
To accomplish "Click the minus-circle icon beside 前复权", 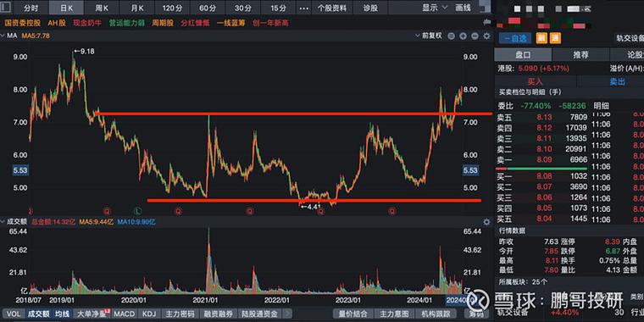I will [x=451, y=36].
